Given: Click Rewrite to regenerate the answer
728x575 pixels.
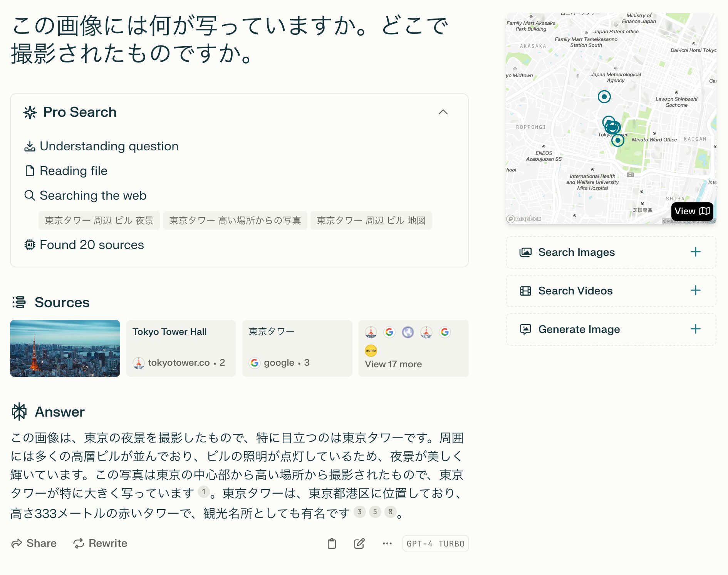Looking at the screenshot, I should coord(101,543).
